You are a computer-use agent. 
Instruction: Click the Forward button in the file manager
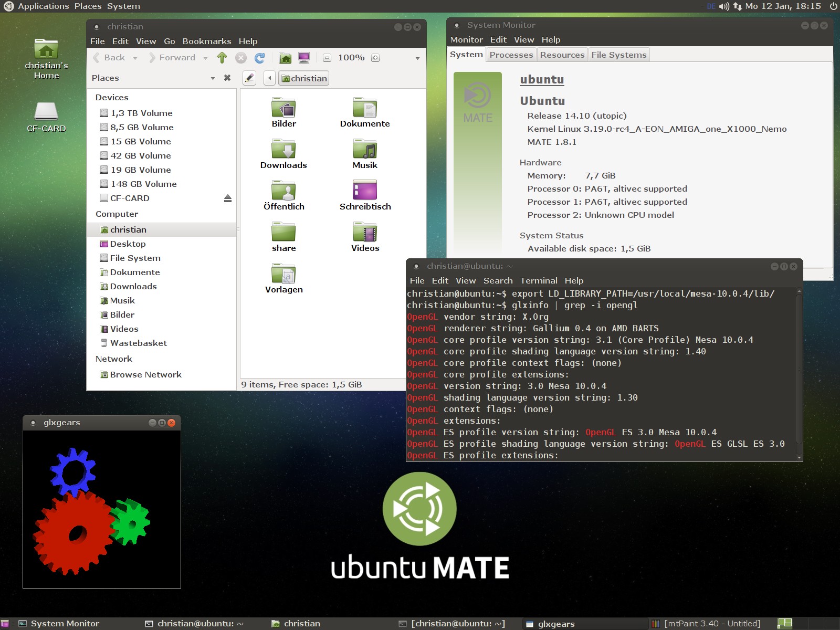point(172,58)
